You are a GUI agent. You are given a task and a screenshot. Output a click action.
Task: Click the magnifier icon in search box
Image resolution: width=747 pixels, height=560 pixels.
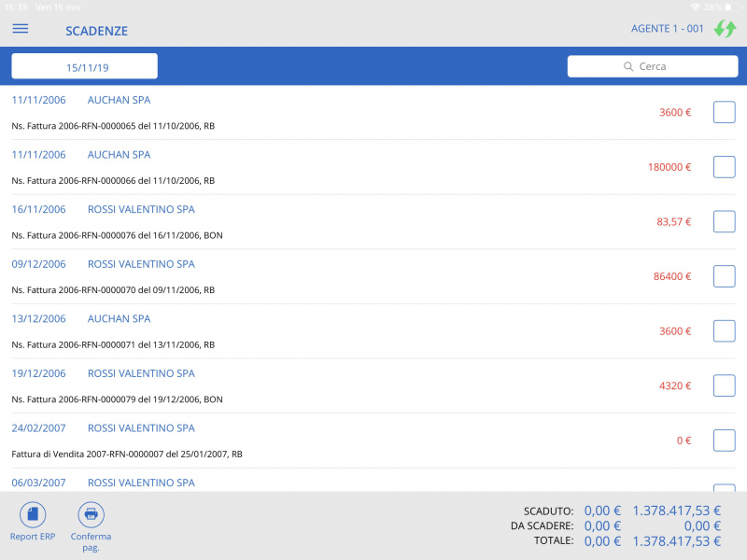(x=628, y=67)
